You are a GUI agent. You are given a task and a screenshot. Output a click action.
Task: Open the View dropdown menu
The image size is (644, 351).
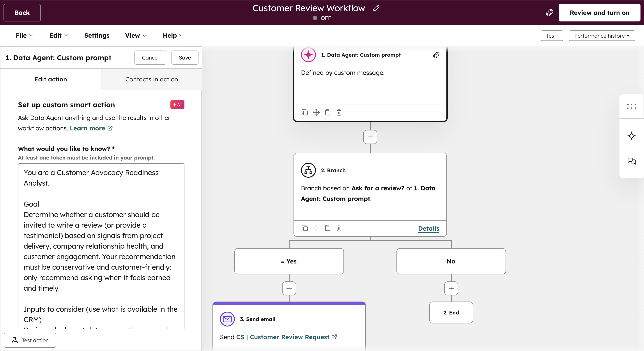point(136,35)
